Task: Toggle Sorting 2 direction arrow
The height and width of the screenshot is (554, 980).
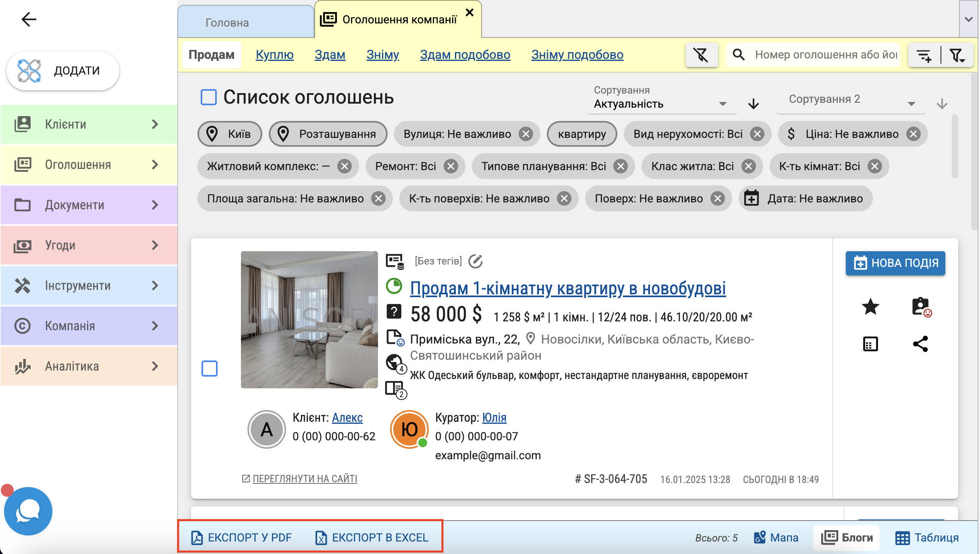Action: click(x=942, y=104)
